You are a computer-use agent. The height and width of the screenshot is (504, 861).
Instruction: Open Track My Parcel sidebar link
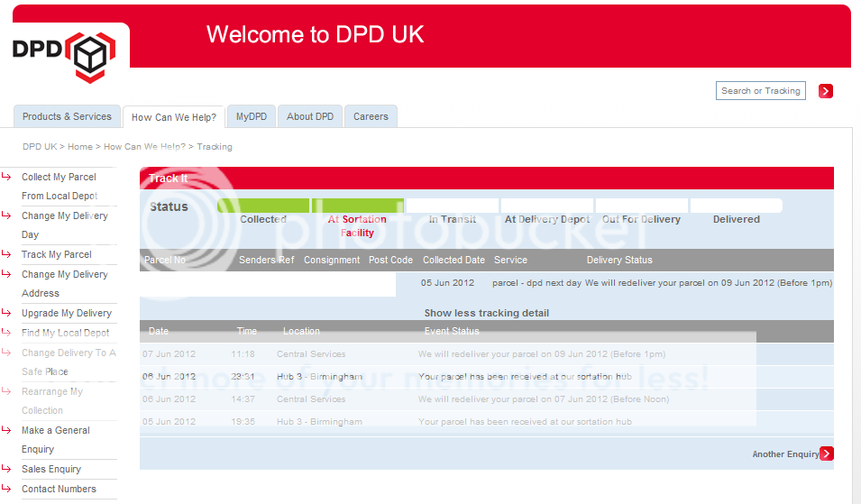pyautogui.click(x=57, y=254)
